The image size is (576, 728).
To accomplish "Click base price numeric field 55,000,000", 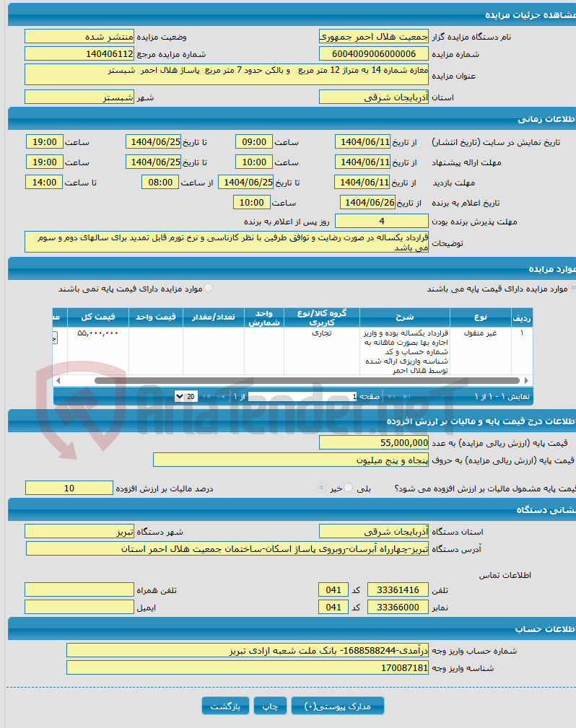I will [373, 442].
